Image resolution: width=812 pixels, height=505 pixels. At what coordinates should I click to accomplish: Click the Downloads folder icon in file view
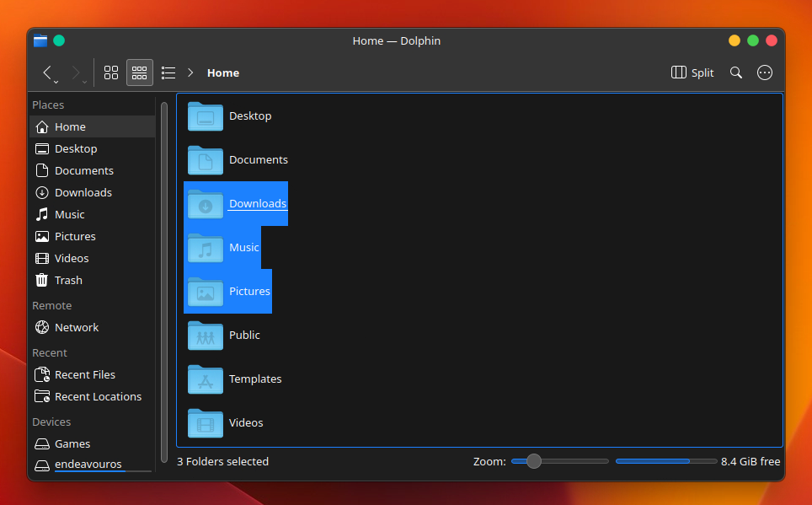pyautogui.click(x=205, y=204)
